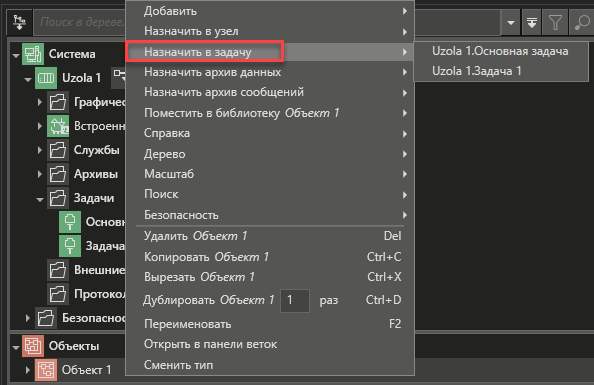Open the search field dropdown arrow
This screenshot has height=385, width=594.
[511, 23]
